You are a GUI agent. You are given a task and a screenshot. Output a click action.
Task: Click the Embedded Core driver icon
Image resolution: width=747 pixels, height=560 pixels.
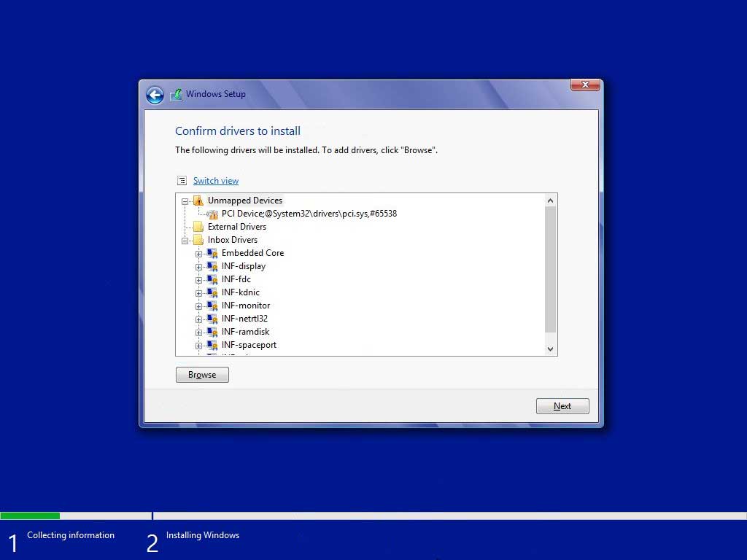212,253
